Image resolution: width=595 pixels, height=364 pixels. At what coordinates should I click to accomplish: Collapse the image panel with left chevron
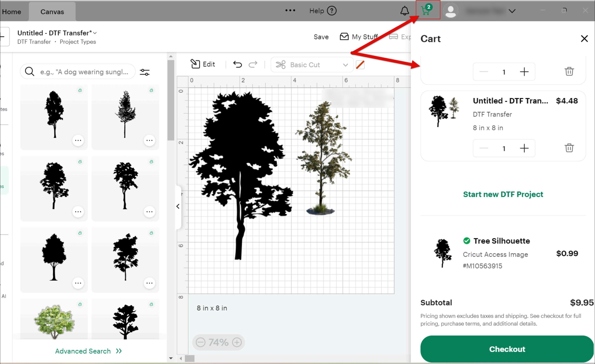click(178, 207)
